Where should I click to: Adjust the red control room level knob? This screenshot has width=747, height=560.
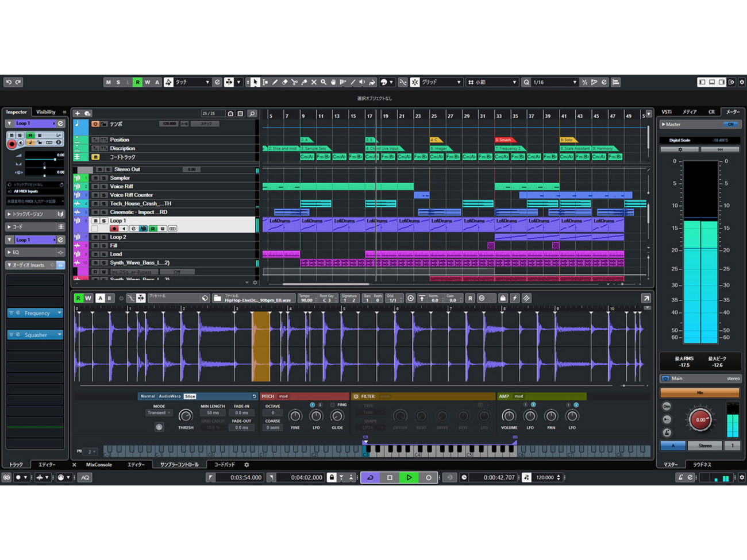click(700, 420)
